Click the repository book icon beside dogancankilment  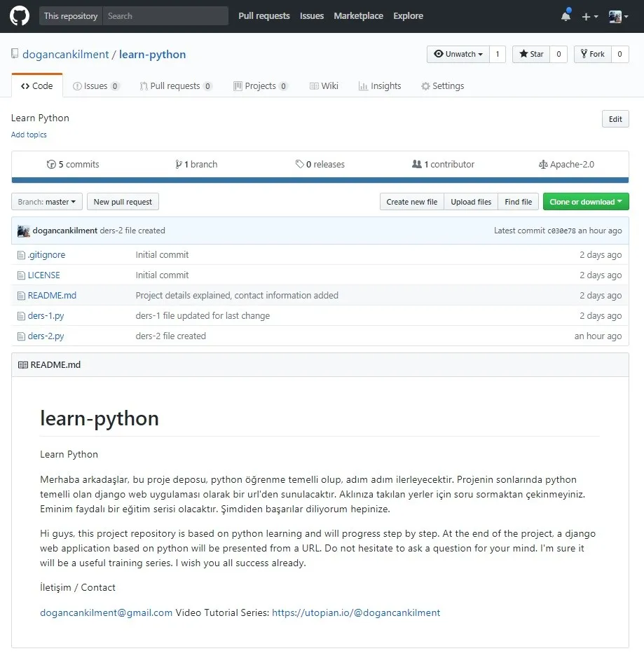15,54
